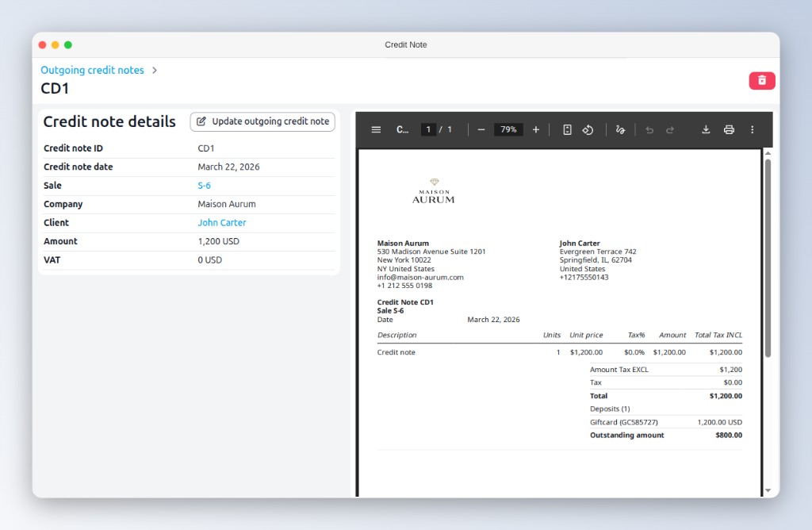Click Update outgoing credit note
Viewport: 812px width, 530px height.
(262, 121)
